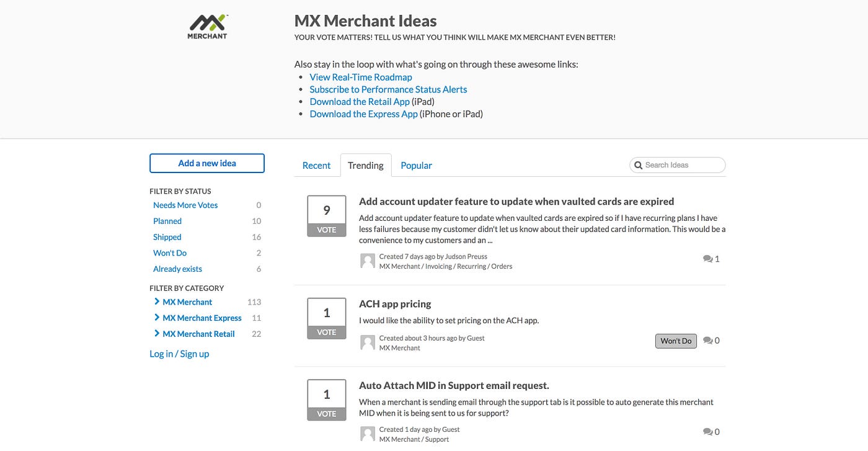Expand the MX Merchant Express category chevron

point(157,318)
